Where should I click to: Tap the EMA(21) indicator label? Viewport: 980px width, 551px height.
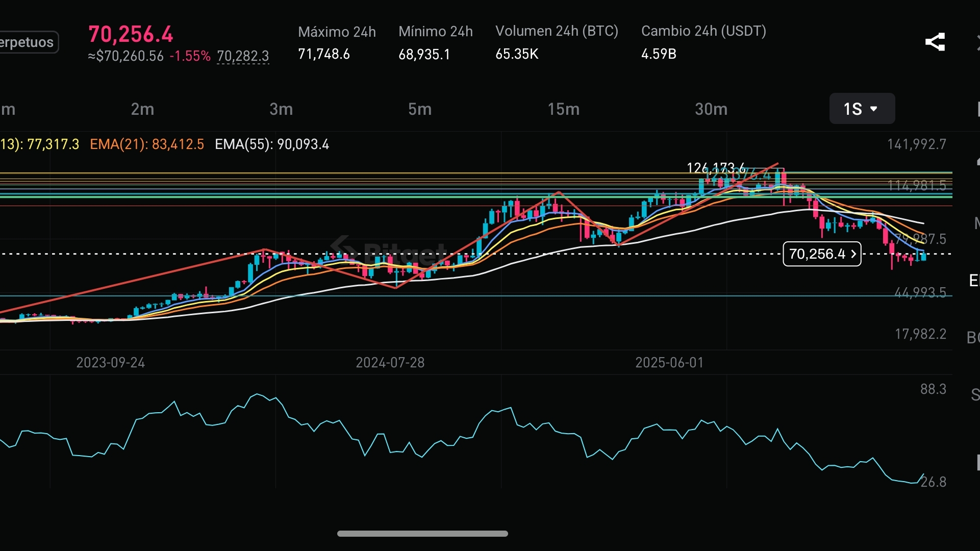pos(147,144)
